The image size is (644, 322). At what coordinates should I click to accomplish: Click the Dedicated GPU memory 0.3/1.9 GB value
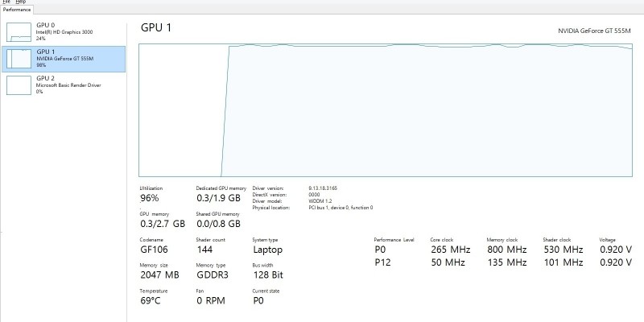(218, 197)
